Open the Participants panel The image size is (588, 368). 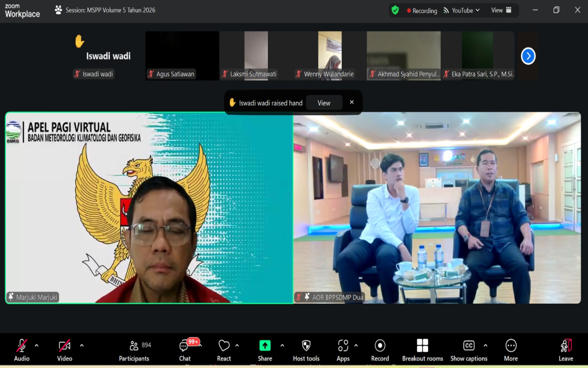click(x=134, y=350)
